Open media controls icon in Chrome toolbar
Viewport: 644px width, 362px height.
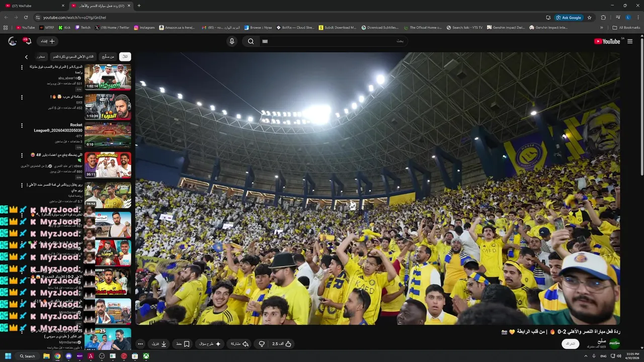coord(618,17)
